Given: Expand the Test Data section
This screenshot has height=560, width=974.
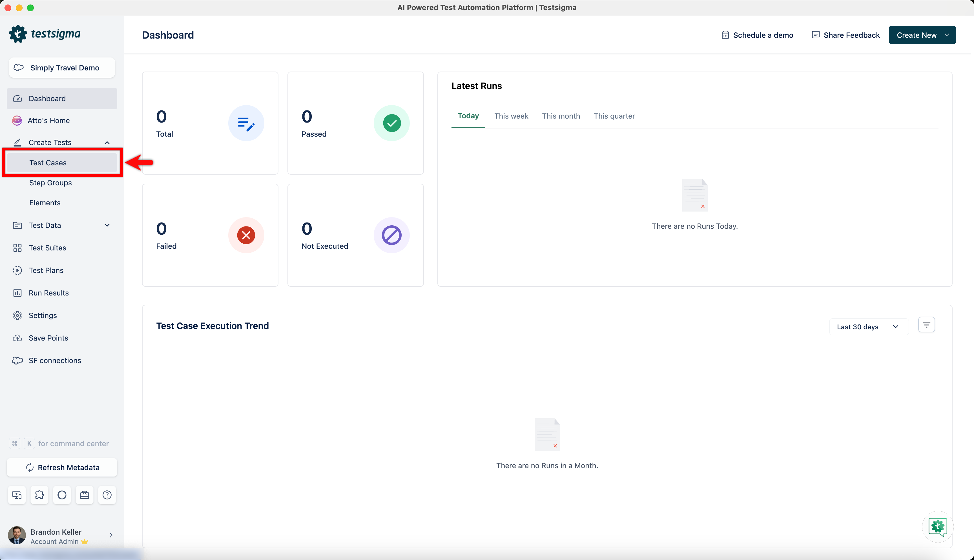Looking at the screenshot, I should [x=107, y=225].
